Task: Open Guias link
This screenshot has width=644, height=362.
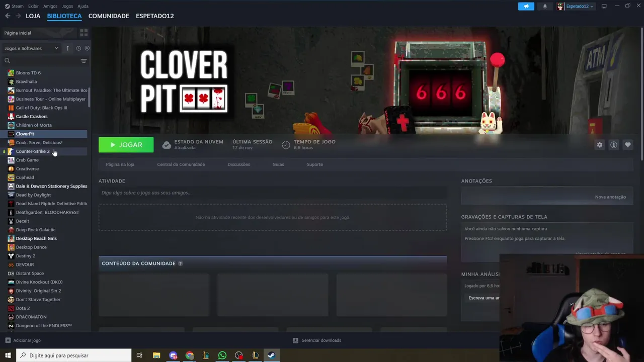Action: pyautogui.click(x=278, y=164)
